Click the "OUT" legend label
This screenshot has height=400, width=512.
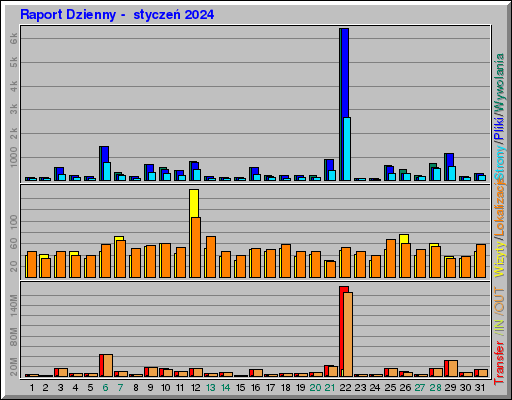(499, 301)
